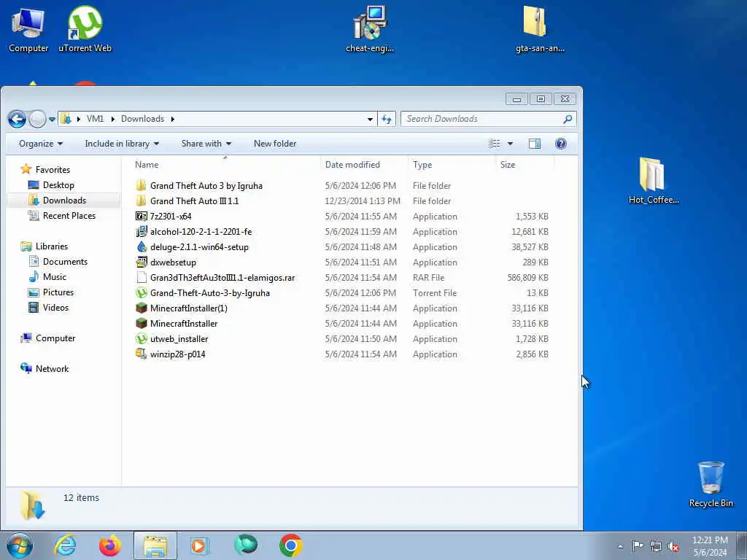
Task: Select the Pictures library
Action: point(58,292)
